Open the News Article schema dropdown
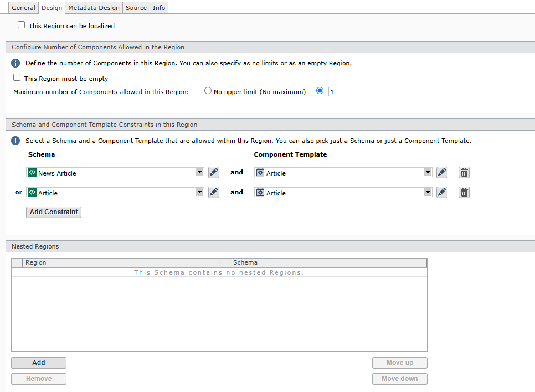The width and height of the screenshot is (535, 392). (x=199, y=173)
